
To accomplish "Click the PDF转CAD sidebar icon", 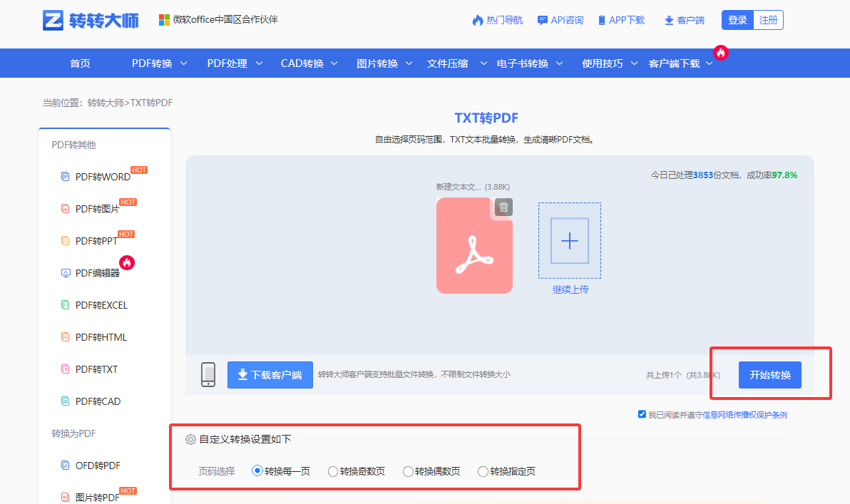I will coord(65,401).
